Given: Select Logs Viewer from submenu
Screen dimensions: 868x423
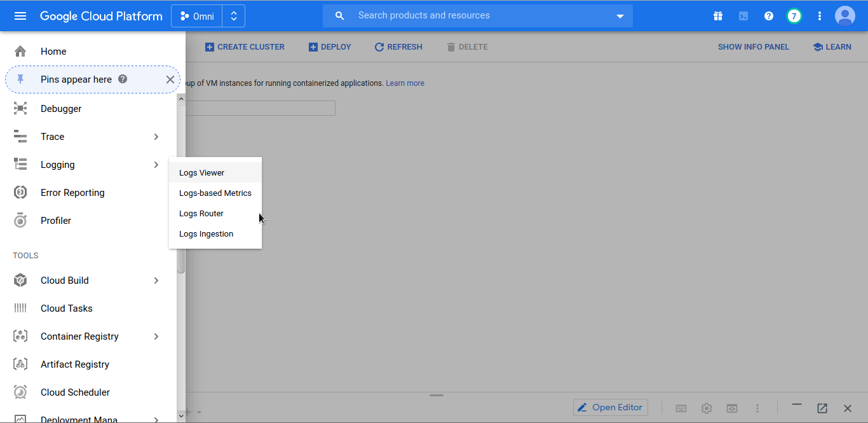Looking at the screenshot, I should (x=215, y=172).
